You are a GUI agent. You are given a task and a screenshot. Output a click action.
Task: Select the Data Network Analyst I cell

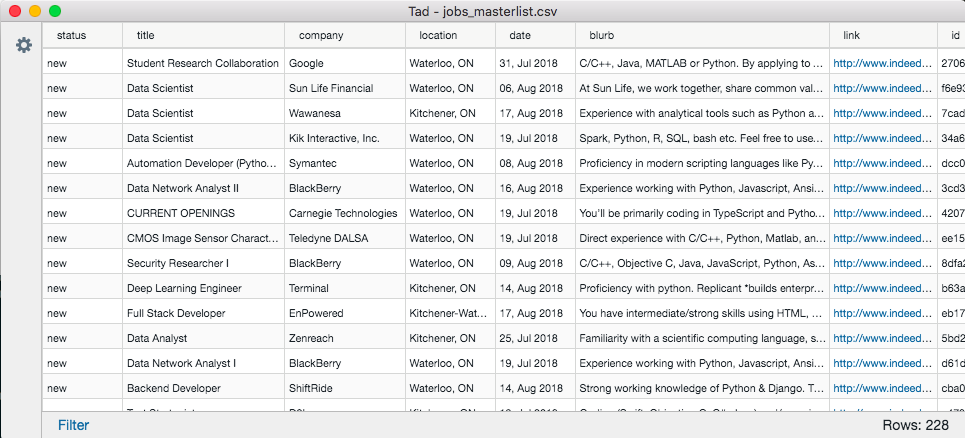point(203,363)
